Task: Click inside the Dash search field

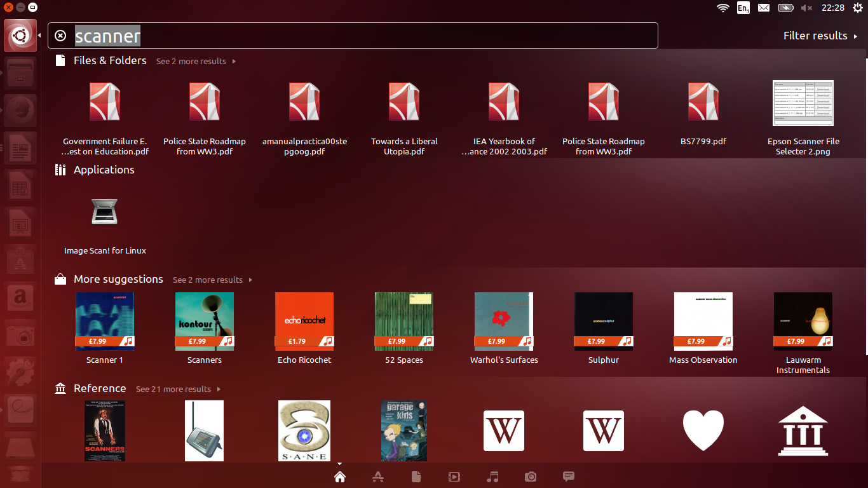Action: [353, 36]
